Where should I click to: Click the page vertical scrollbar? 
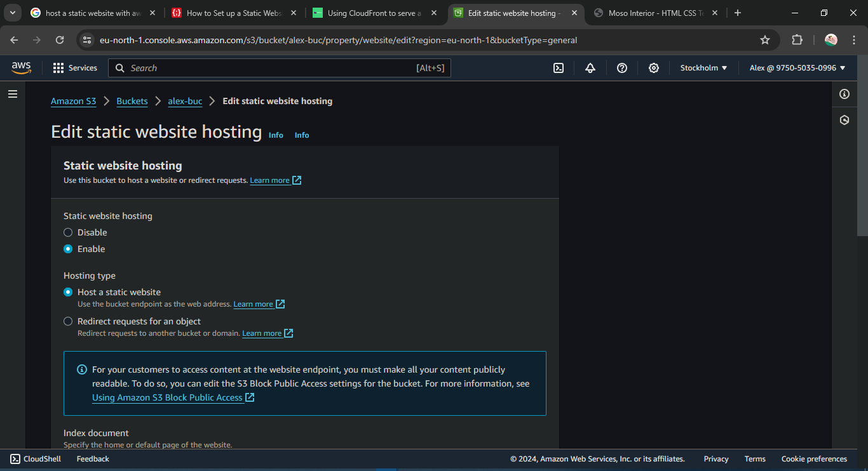(864, 146)
